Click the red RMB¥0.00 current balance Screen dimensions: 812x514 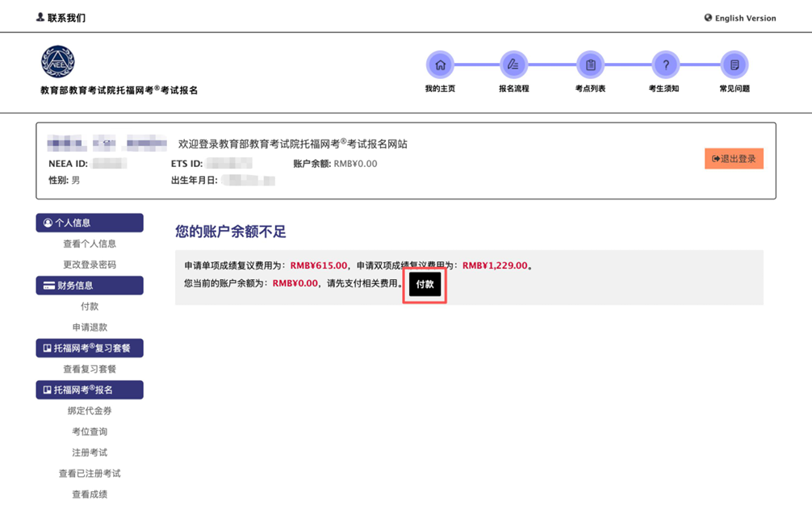click(x=295, y=283)
